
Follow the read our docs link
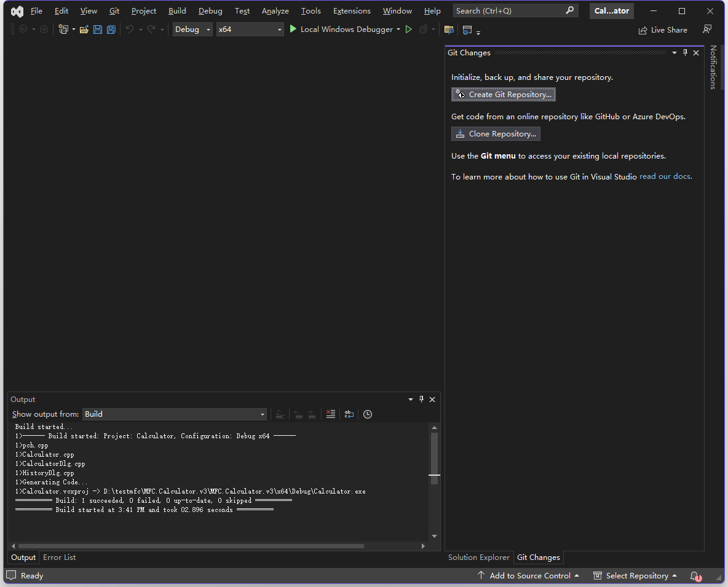click(x=665, y=176)
